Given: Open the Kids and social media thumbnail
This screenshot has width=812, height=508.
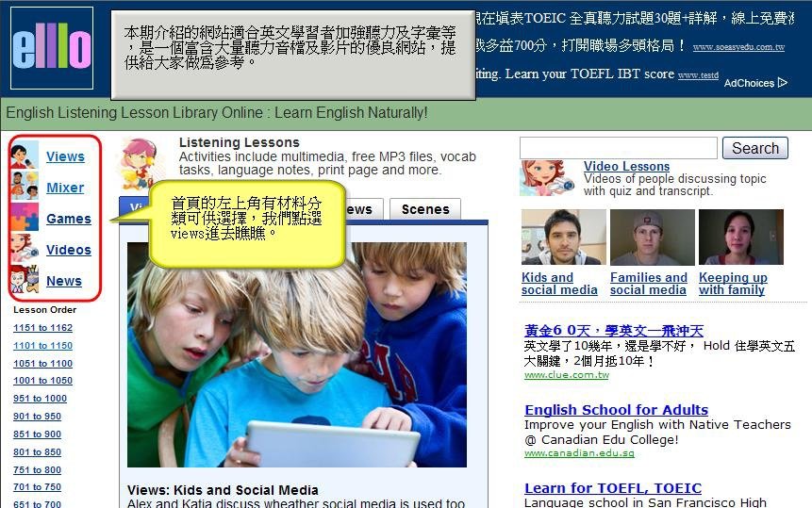Looking at the screenshot, I should pyautogui.click(x=563, y=237).
